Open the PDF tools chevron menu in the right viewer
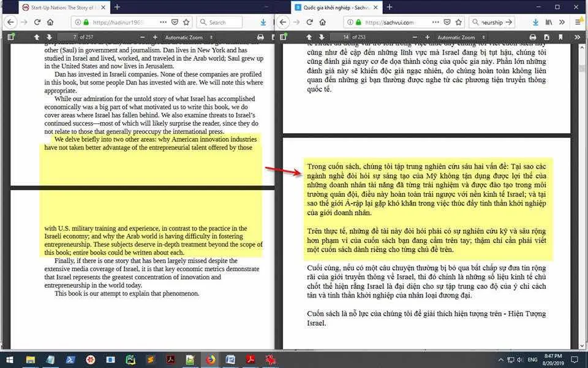This screenshot has width=588, height=368. [577, 37]
